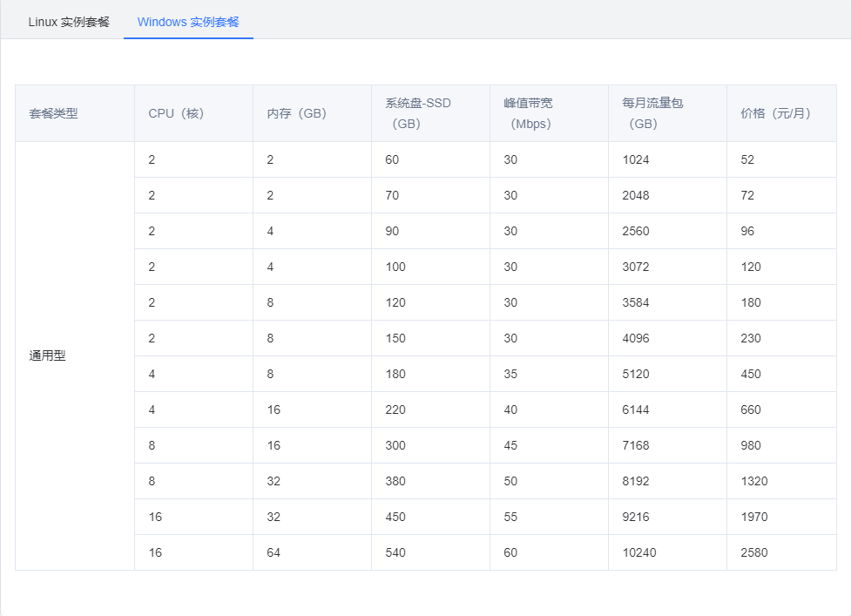Select the 300 GB system disk cell
The image size is (851, 616).
pyautogui.click(x=395, y=445)
